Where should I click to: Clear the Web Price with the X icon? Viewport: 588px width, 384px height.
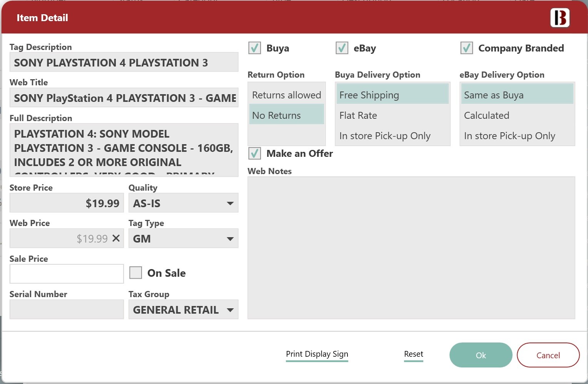click(x=116, y=238)
